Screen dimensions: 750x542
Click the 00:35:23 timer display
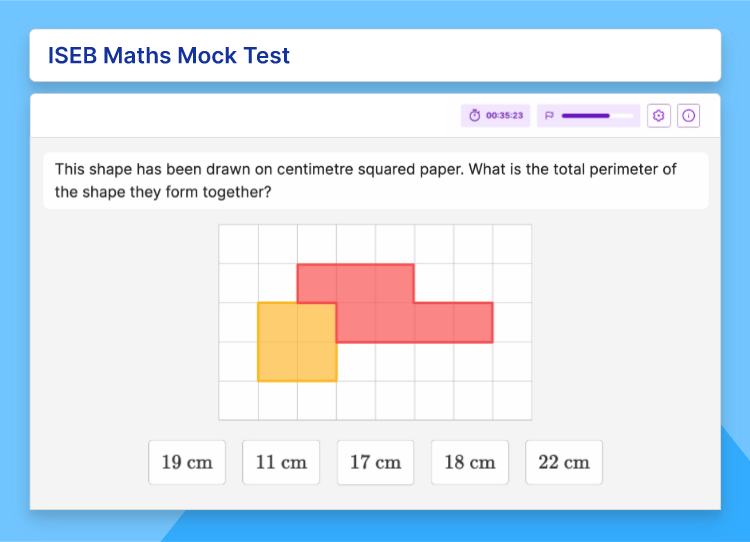click(504, 115)
